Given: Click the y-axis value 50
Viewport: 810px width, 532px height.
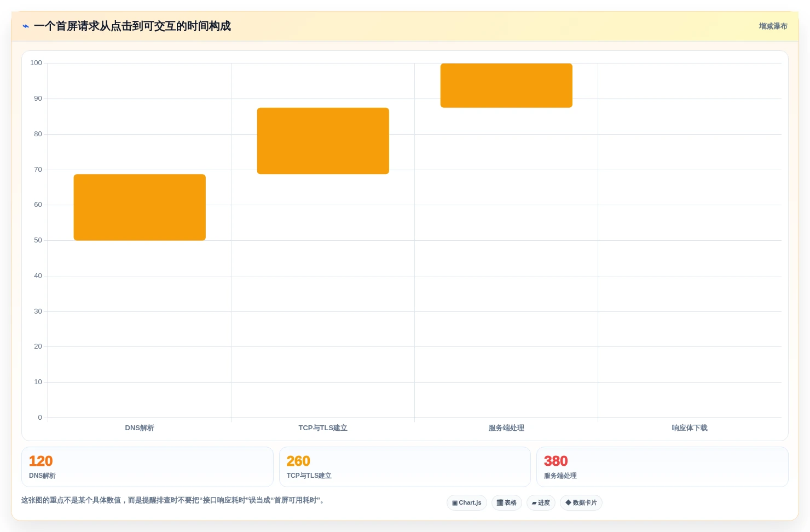Looking at the screenshot, I should click(x=38, y=240).
